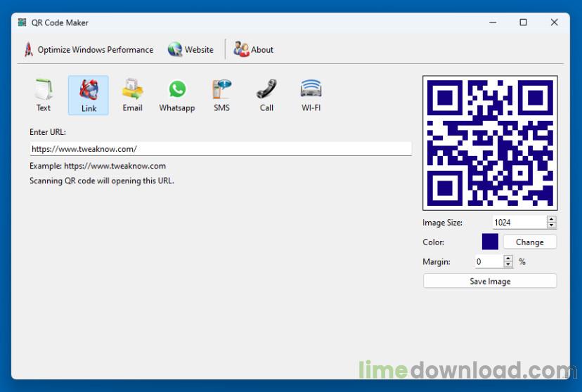Switch to the SMS QR code type
The width and height of the screenshot is (582, 392).
(x=221, y=96)
